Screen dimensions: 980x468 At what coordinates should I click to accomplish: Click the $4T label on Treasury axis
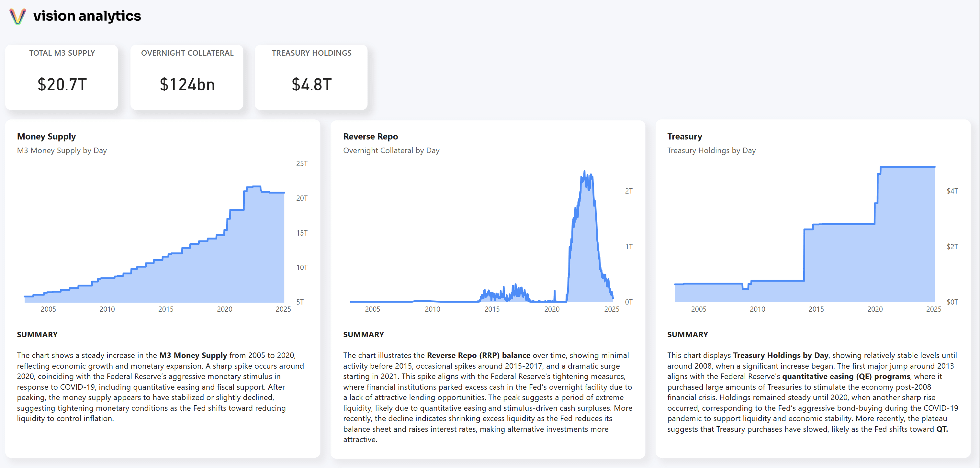click(952, 191)
